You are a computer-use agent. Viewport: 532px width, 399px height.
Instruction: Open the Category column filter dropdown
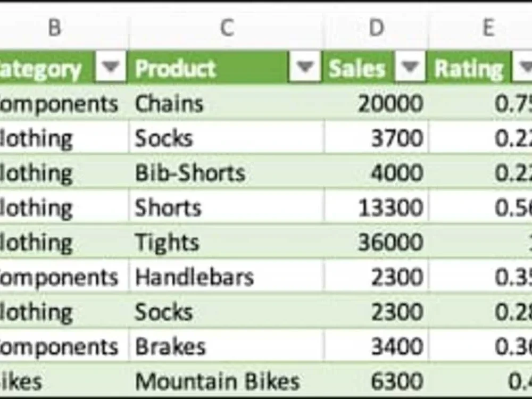pyautogui.click(x=109, y=68)
